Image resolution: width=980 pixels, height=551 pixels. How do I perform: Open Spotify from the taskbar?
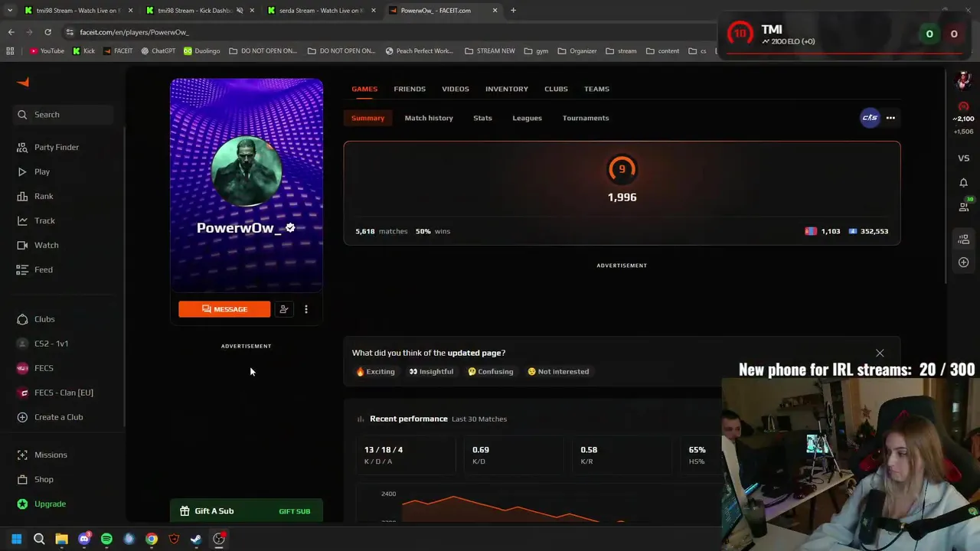click(106, 539)
